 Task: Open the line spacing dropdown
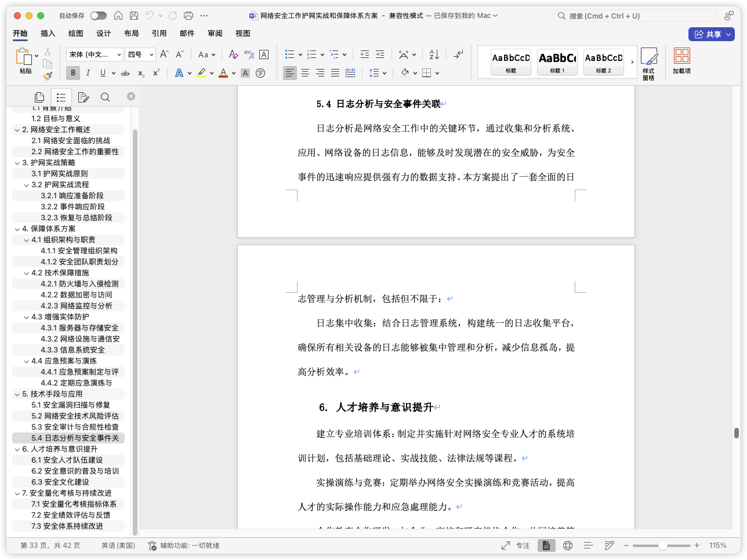(x=377, y=72)
